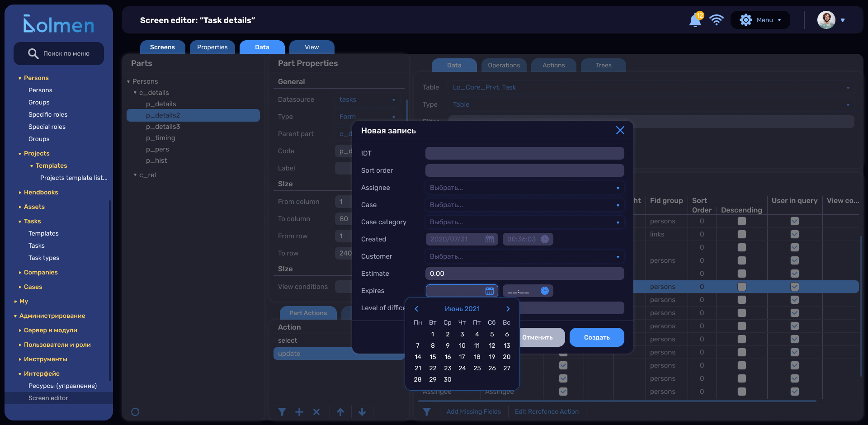Click the Expires calendar icon

point(490,291)
